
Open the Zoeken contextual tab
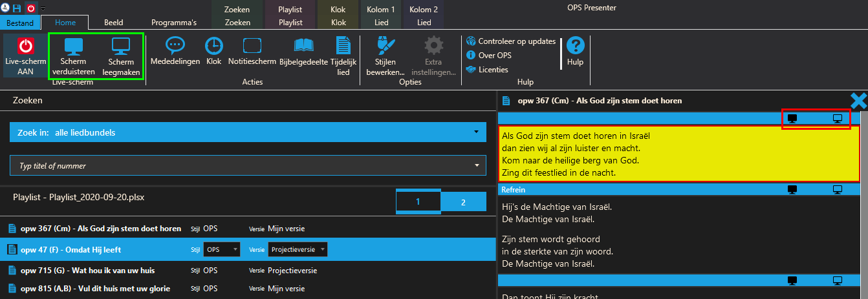237,22
